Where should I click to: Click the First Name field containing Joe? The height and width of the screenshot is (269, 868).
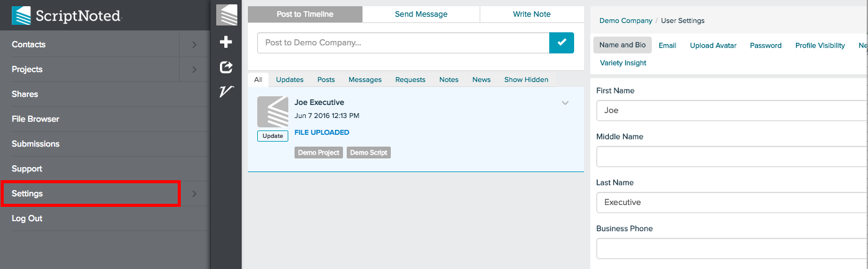(732, 111)
